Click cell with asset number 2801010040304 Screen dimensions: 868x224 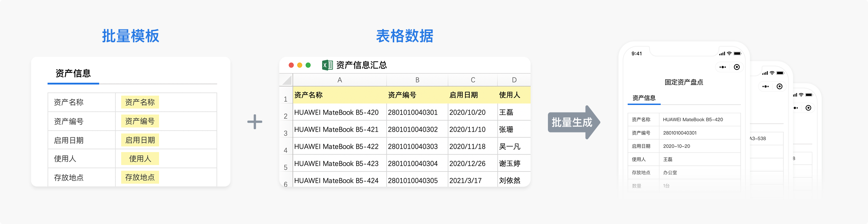click(x=413, y=164)
